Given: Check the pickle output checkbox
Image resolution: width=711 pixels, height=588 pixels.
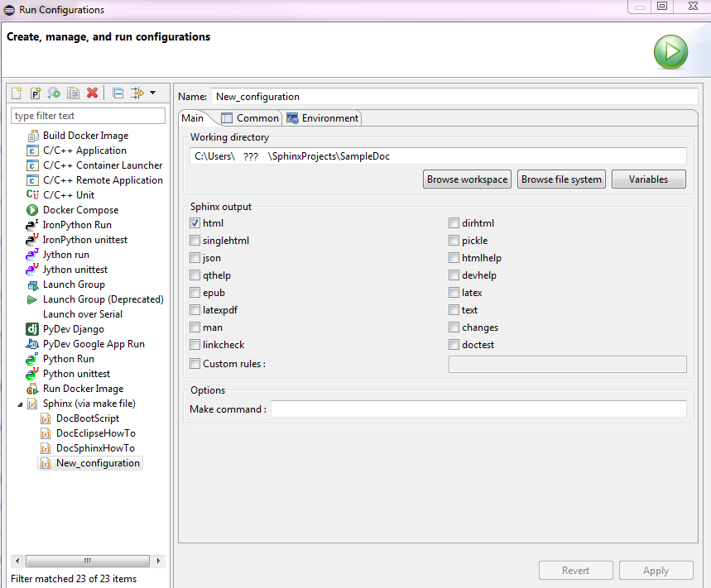Looking at the screenshot, I should pos(454,240).
